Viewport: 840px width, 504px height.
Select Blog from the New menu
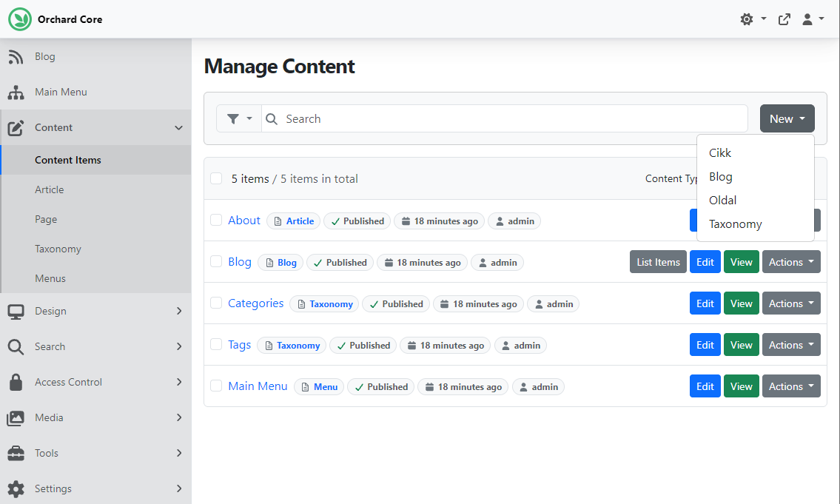click(756, 177)
